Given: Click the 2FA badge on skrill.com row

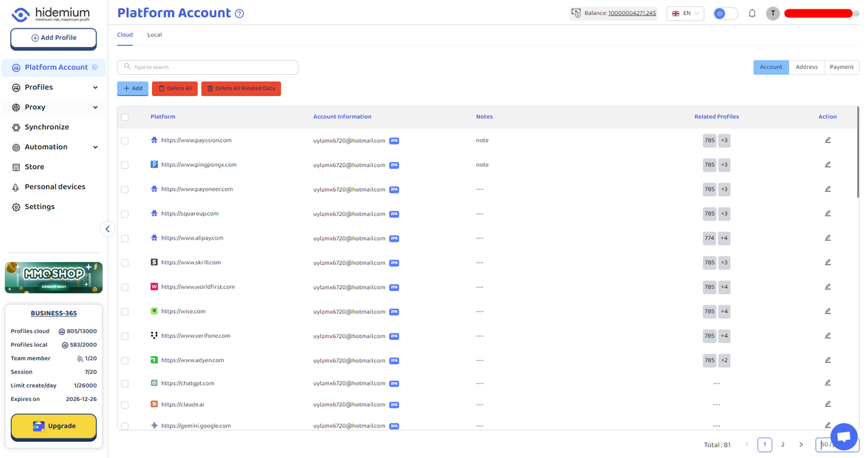Looking at the screenshot, I should tap(394, 263).
